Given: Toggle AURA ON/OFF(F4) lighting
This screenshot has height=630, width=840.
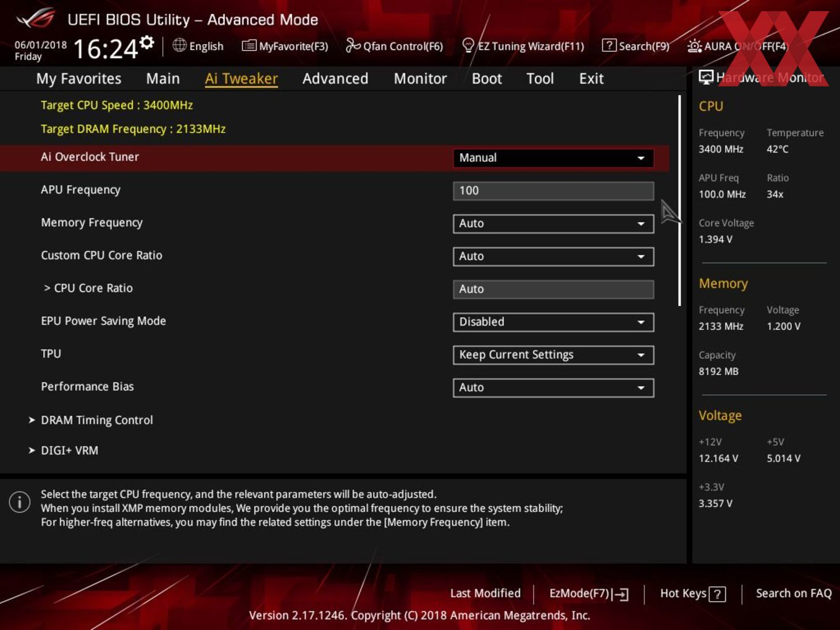Looking at the screenshot, I should [737, 46].
